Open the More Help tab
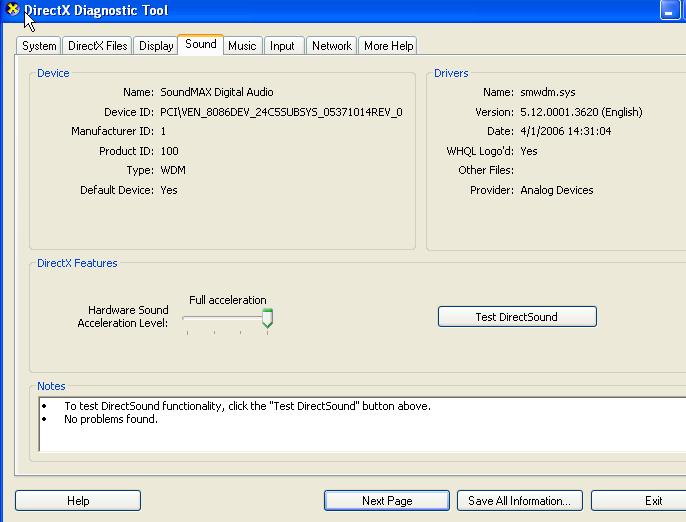 (x=388, y=46)
